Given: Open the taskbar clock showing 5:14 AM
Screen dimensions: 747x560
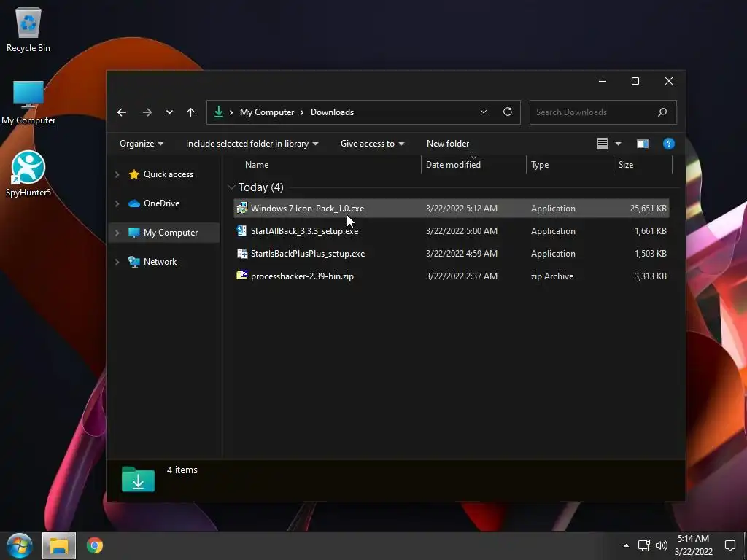Looking at the screenshot, I should tap(693, 545).
